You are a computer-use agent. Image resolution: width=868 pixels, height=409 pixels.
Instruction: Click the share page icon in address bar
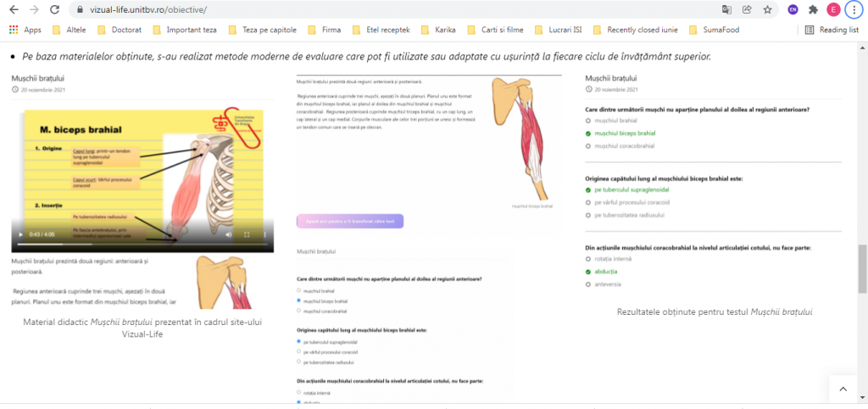tap(747, 9)
